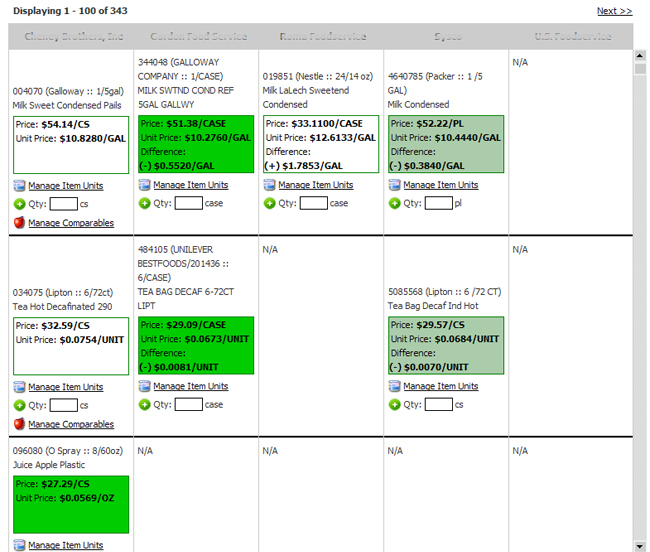The width and height of the screenshot is (650, 552).
Task: Click the U.S. Foodservice column header
Action: [572, 36]
